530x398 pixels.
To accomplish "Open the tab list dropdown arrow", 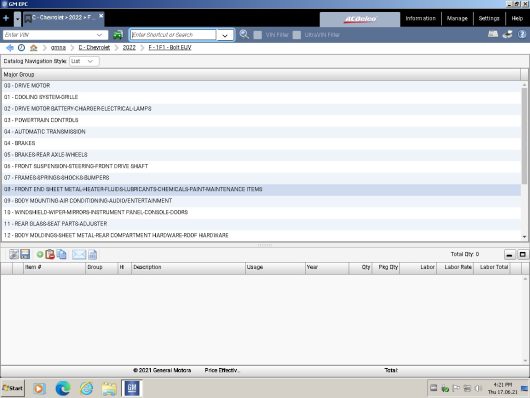I will click(x=18, y=19).
